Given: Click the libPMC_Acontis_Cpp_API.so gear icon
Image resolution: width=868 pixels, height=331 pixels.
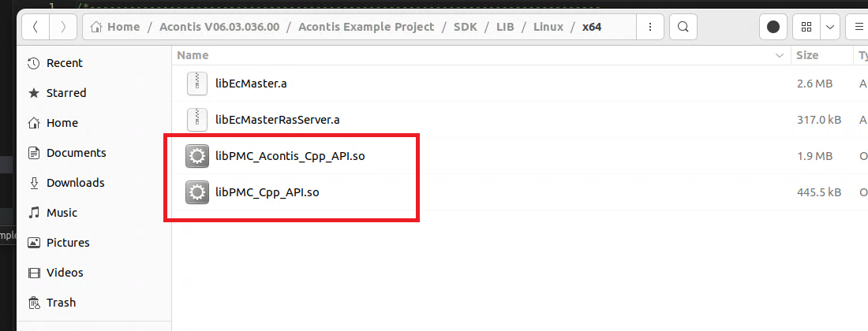Looking at the screenshot, I should click(x=196, y=156).
